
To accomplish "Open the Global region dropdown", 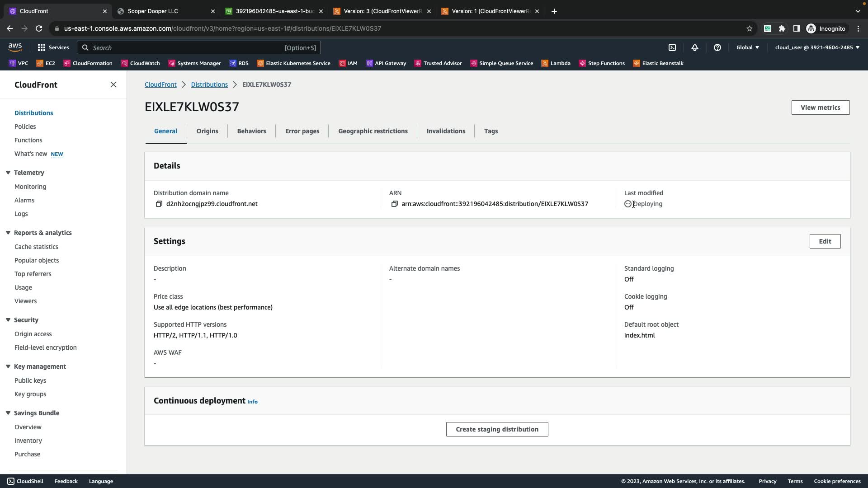I will click(747, 47).
